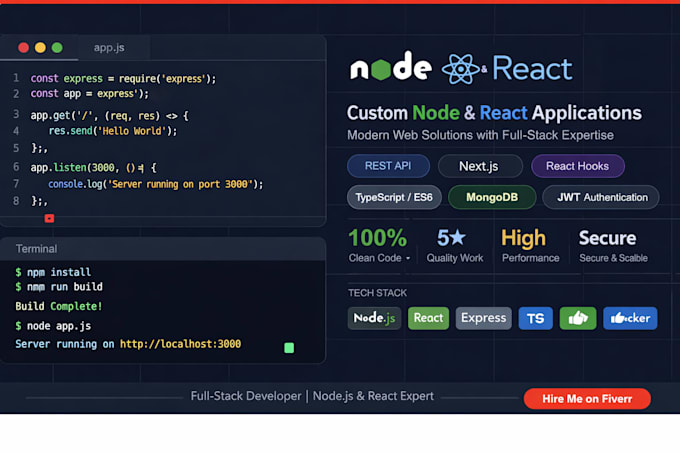Click the JWT Authentication pill
Screen dimensions: 680x453
[601, 197]
